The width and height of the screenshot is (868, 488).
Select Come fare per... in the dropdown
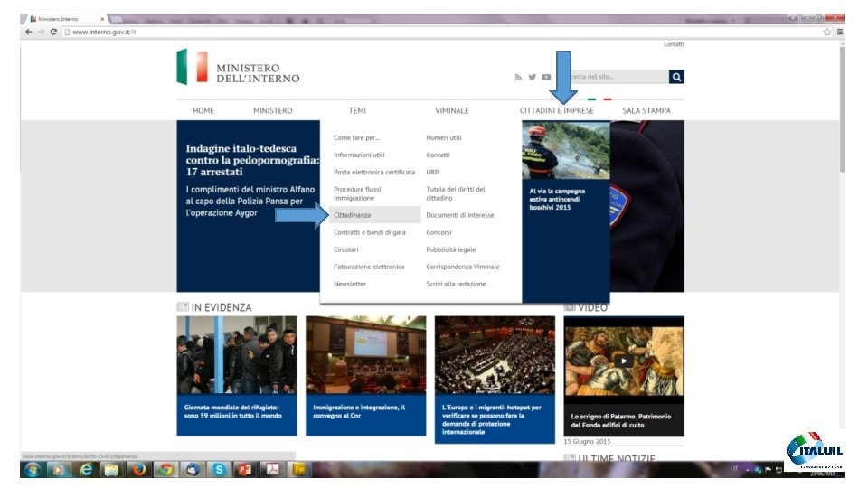(x=356, y=137)
